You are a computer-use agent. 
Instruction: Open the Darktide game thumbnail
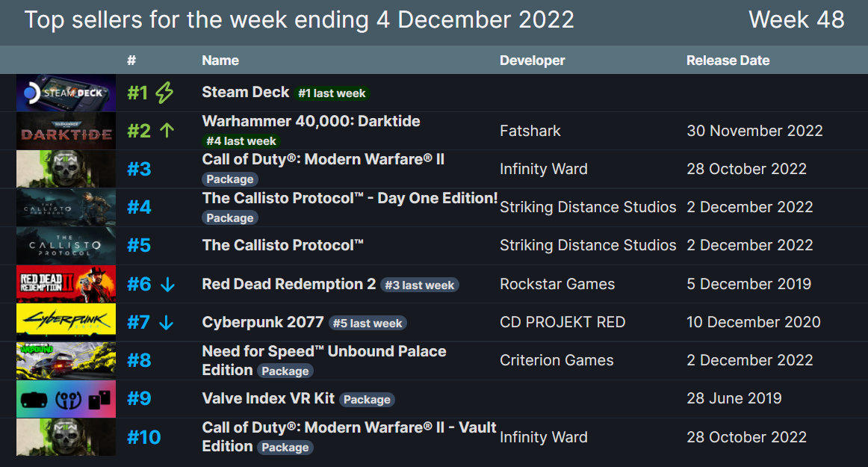point(66,132)
